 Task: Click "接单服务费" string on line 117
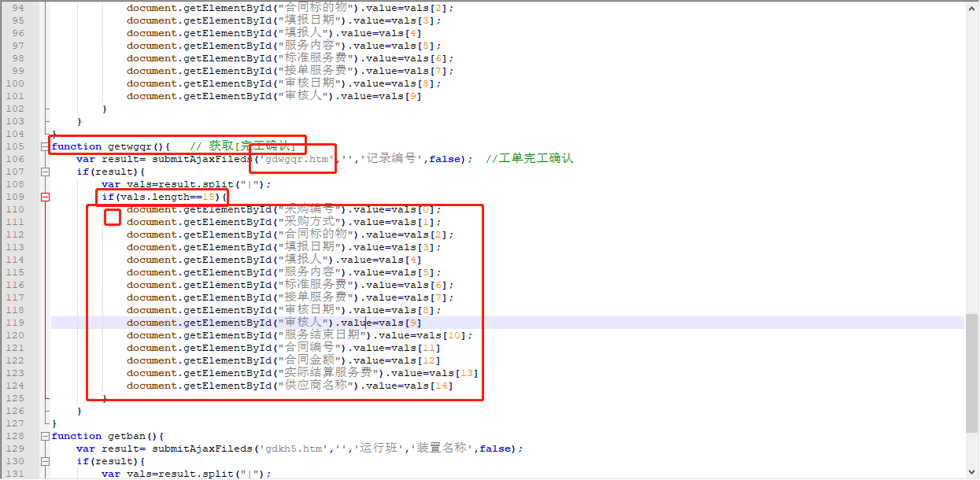(316, 297)
